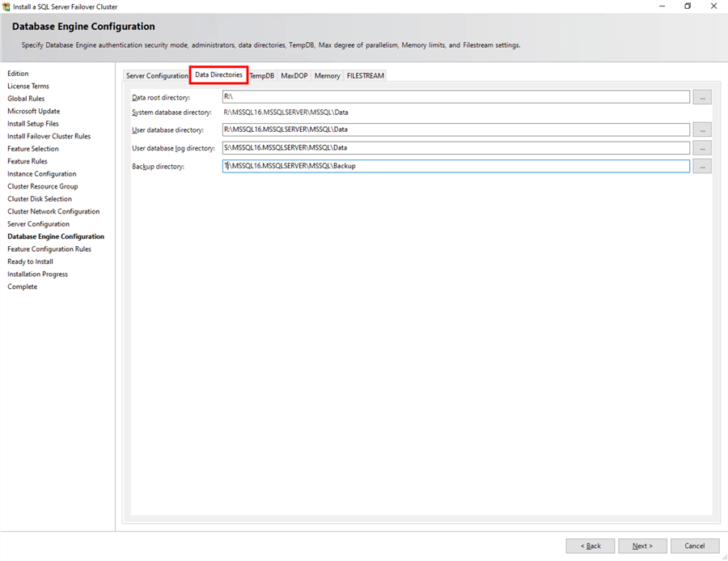Select the Feature Configuration Rules step
Screen dimensions: 728x561
coord(49,249)
